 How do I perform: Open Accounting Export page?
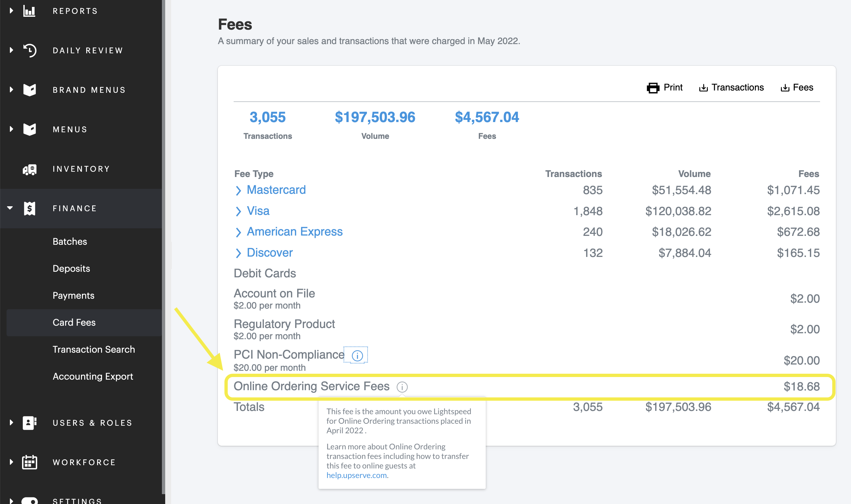[x=93, y=376]
